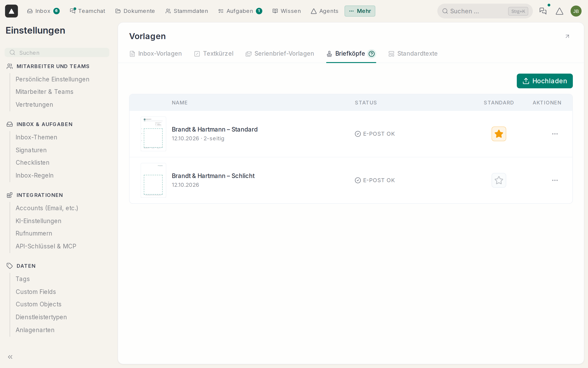Open the Mehr menu in top navigation
588x368 pixels.
360,11
